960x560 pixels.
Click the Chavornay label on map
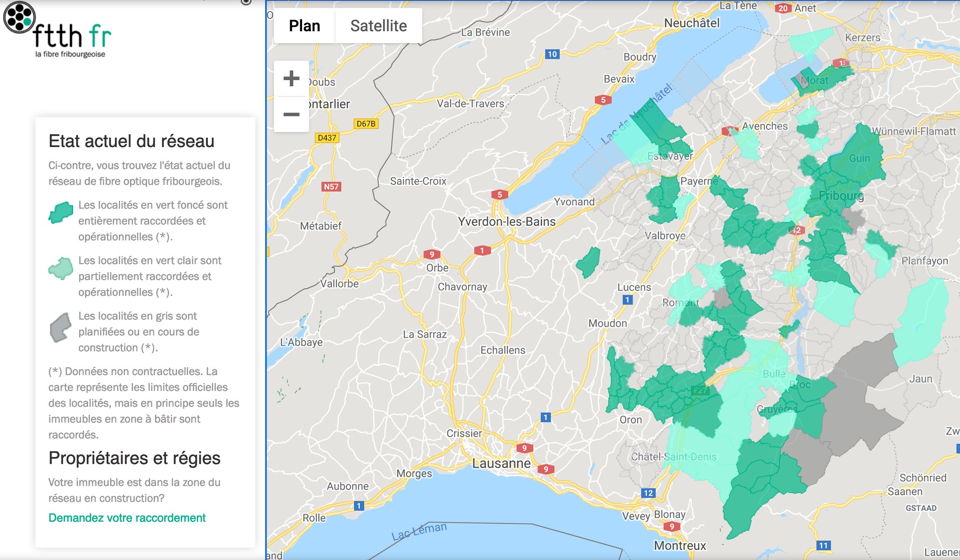462,287
